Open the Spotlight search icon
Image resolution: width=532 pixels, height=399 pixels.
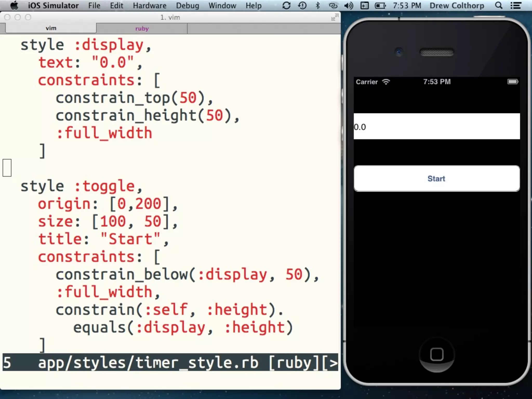(498, 5)
